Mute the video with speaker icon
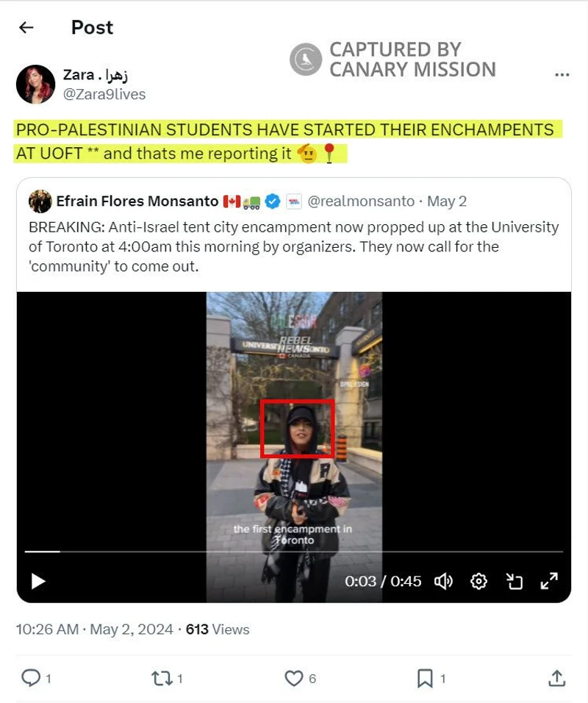The width and height of the screenshot is (588, 703). pos(443,582)
